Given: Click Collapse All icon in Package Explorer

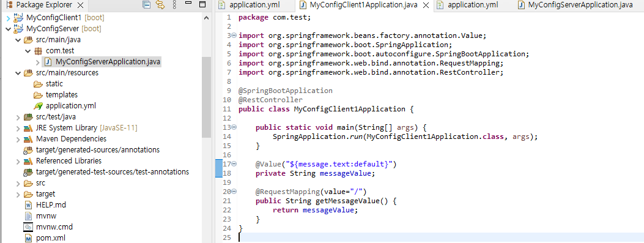Looking at the screenshot, I should (x=146, y=5).
